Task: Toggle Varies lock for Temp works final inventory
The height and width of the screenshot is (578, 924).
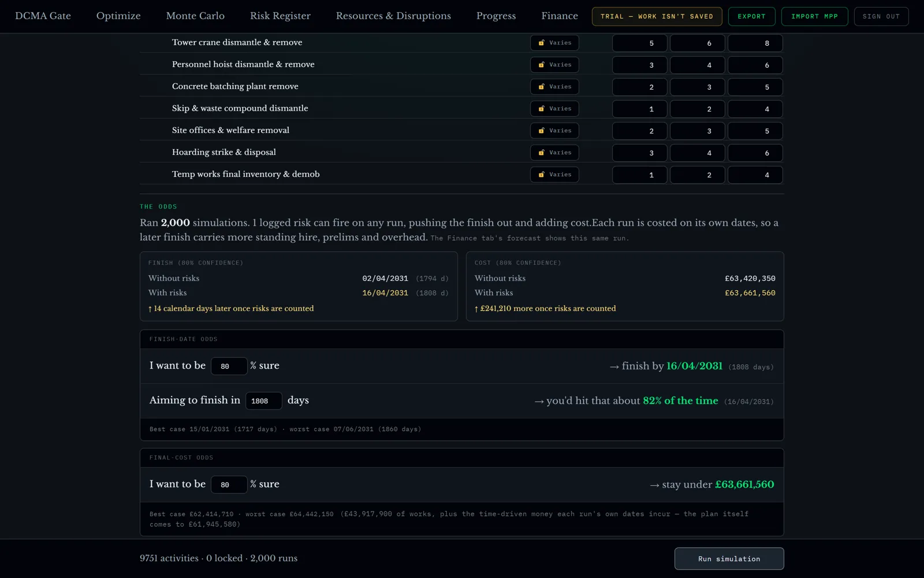Action: tap(554, 175)
